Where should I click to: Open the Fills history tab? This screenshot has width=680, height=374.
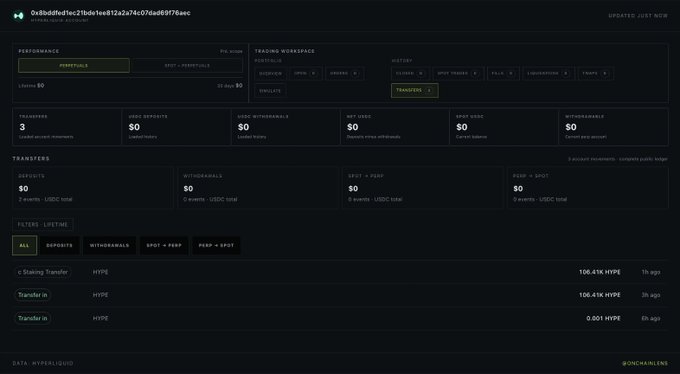(503, 73)
